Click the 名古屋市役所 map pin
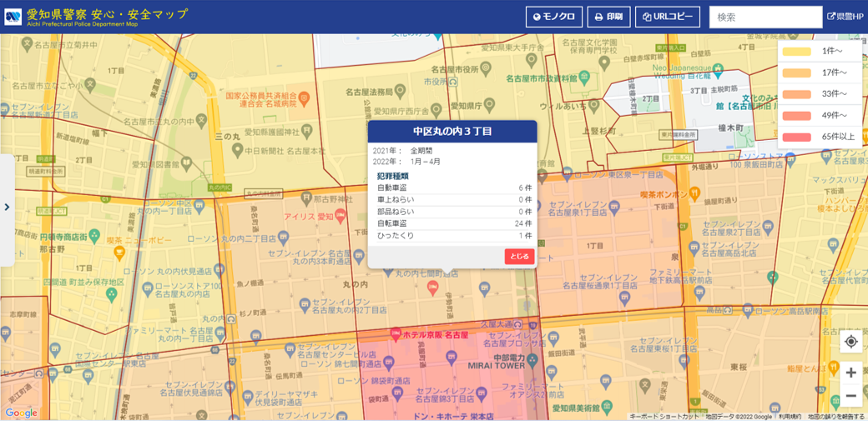This screenshot has width=868, height=421. click(x=486, y=68)
